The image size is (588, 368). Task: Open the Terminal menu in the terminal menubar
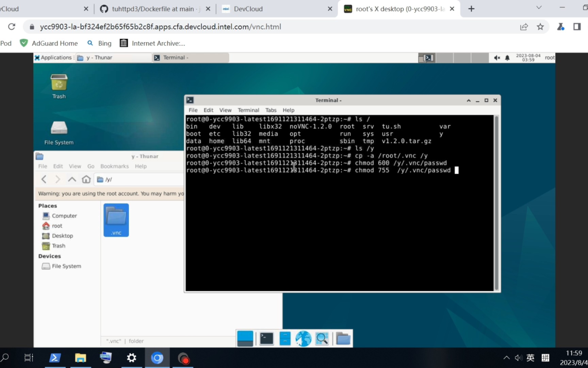(x=248, y=110)
